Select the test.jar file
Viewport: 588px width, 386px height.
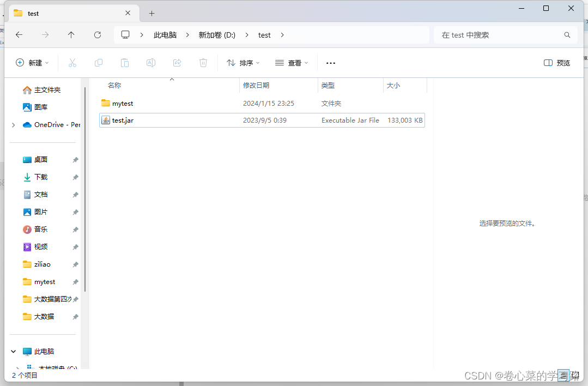[x=262, y=120]
